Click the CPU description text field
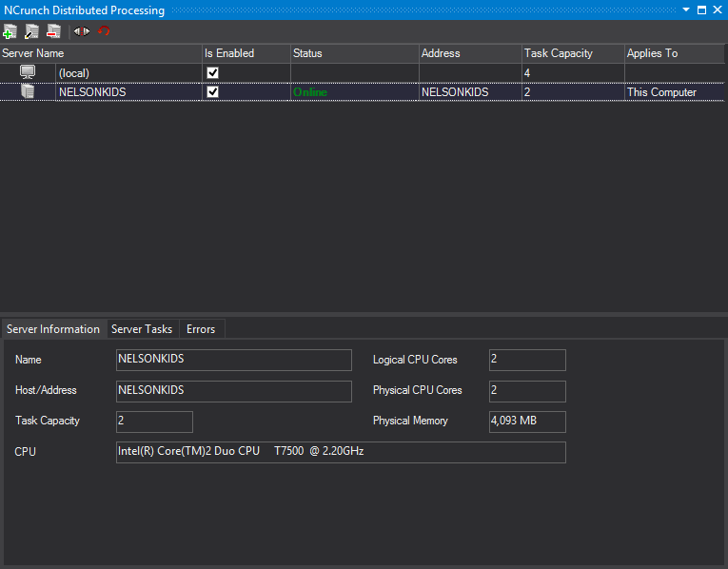Screen dimensions: 728x569 [340, 452]
